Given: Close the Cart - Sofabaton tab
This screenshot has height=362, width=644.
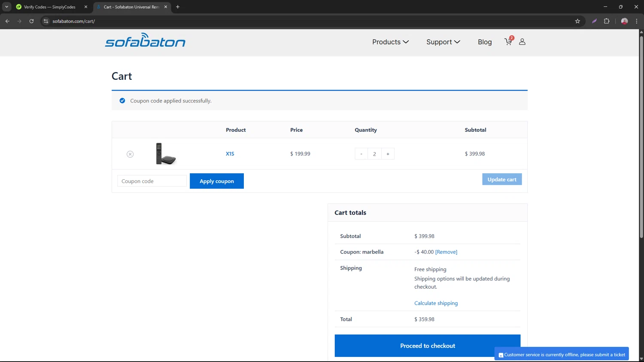Looking at the screenshot, I should click(166, 7).
